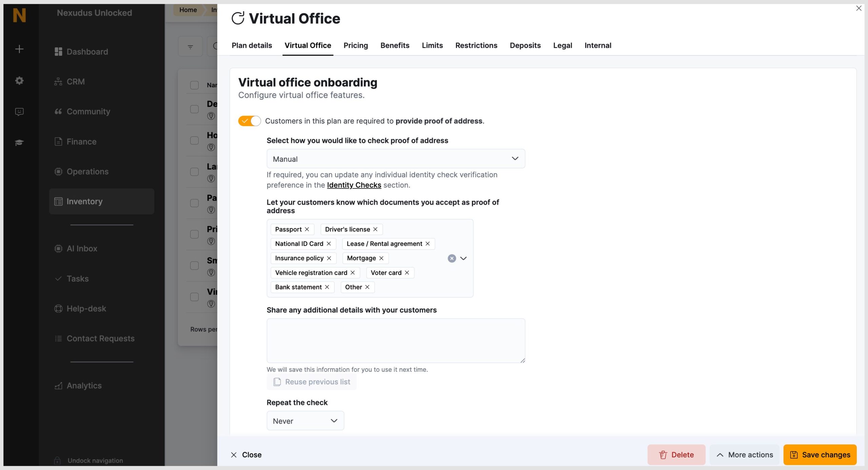This screenshot has width=868, height=470.
Task: Click the additional details text area
Action: [396, 341]
